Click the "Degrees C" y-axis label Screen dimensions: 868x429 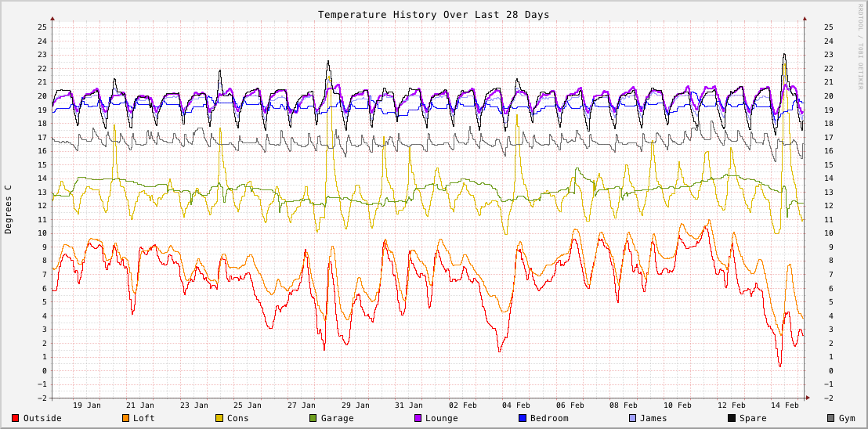point(9,209)
